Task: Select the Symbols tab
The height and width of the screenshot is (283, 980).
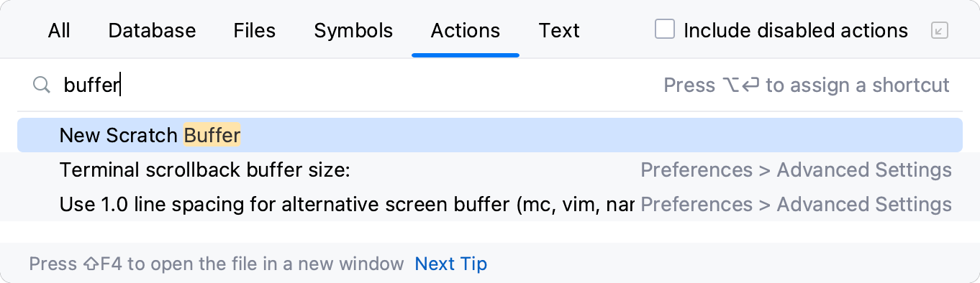Action: pyautogui.click(x=353, y=30)
